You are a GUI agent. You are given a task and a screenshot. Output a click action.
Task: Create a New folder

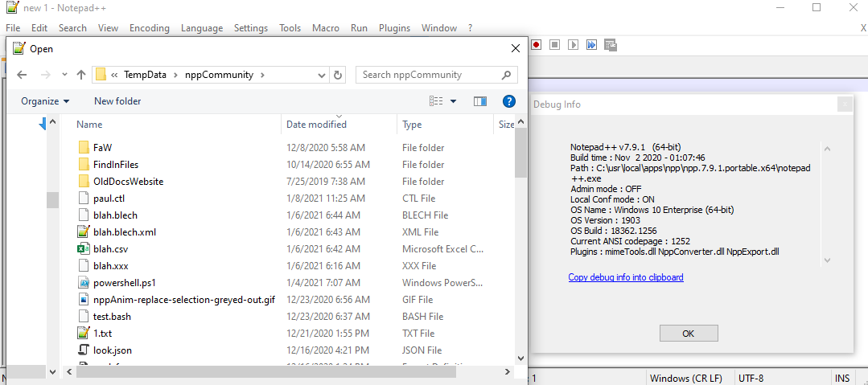pos(117,101)
